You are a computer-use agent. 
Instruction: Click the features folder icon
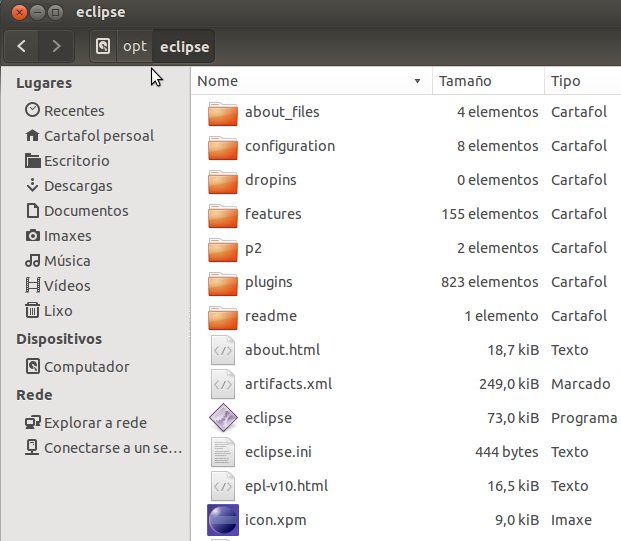pos(223,216)
